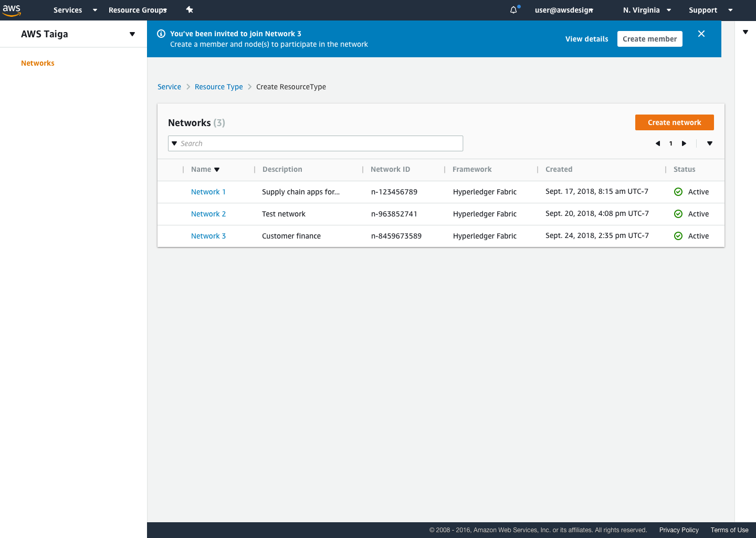
Task: Click the Create ResourceType breadcrumb text
Action: pos(291,87)
